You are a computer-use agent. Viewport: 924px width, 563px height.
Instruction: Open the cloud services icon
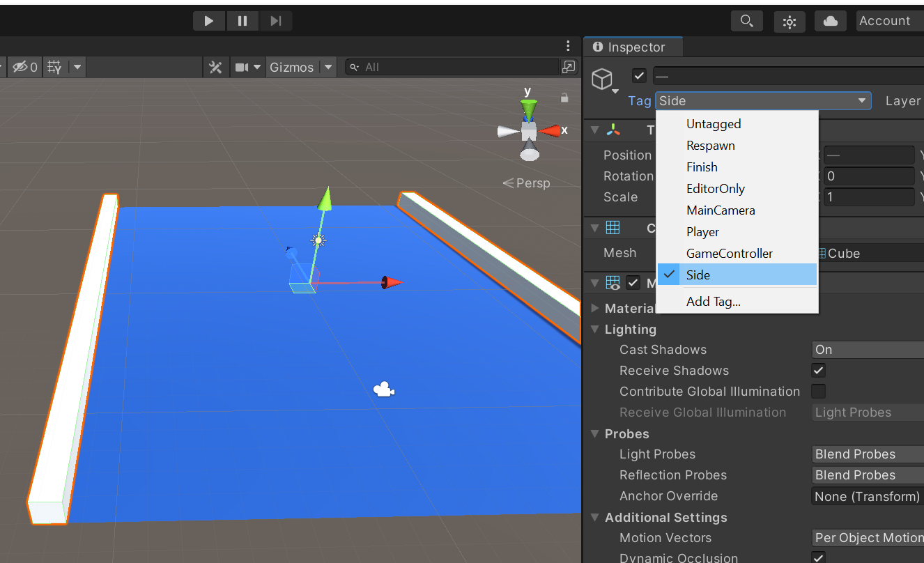(x=831, y=21)
